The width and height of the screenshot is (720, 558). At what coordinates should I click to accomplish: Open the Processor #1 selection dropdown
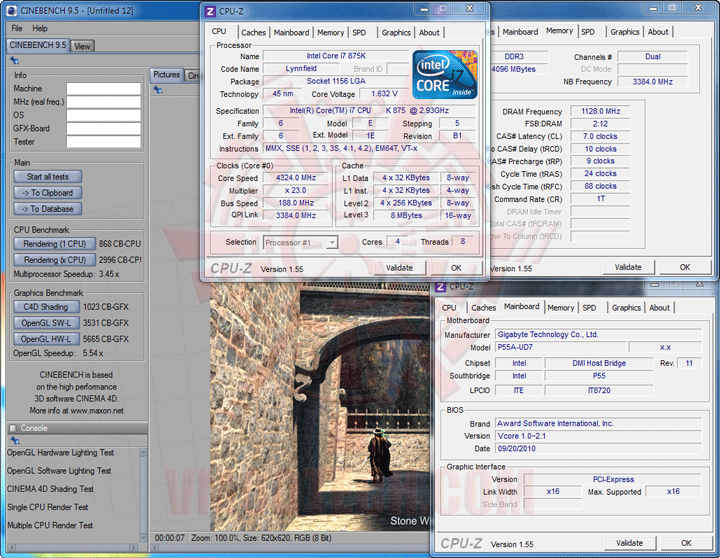300,242
